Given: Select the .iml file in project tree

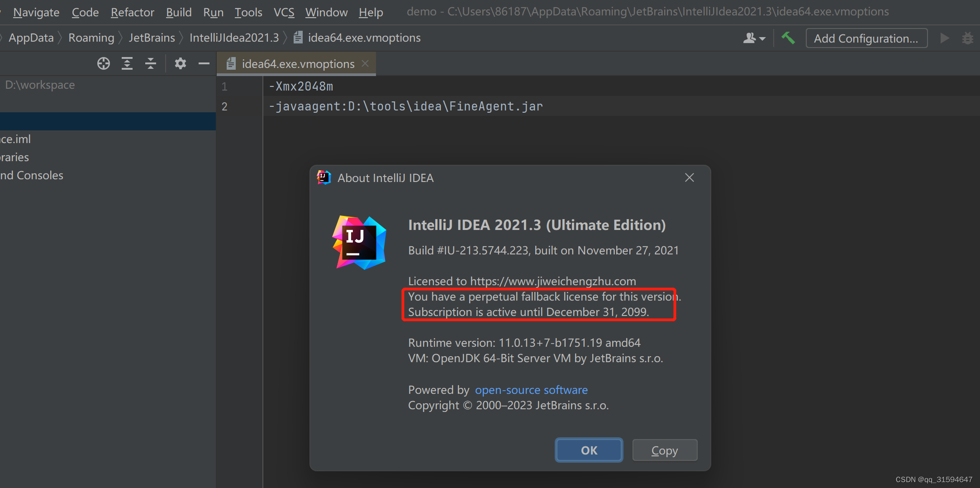Looking at the screenshot, I should pyautogui.click(x=15, y=139).
